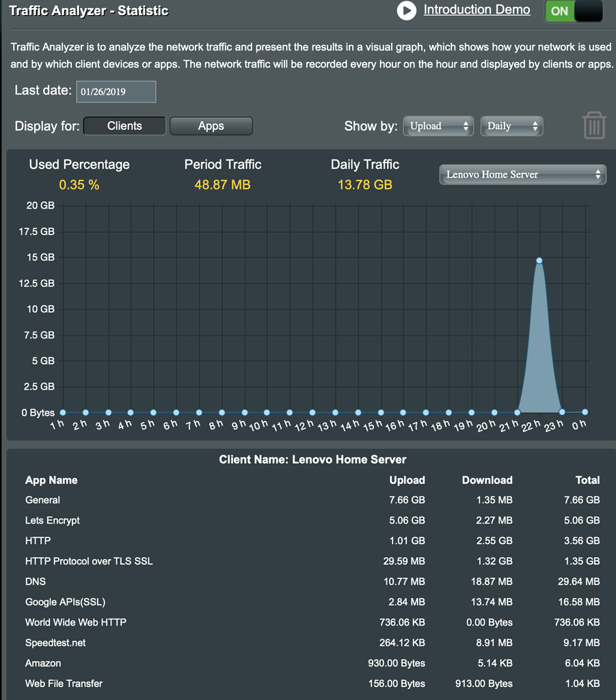Click the 23h data point on graph
The height and width of the screenshot is (700, 616).
coord(562,412)
